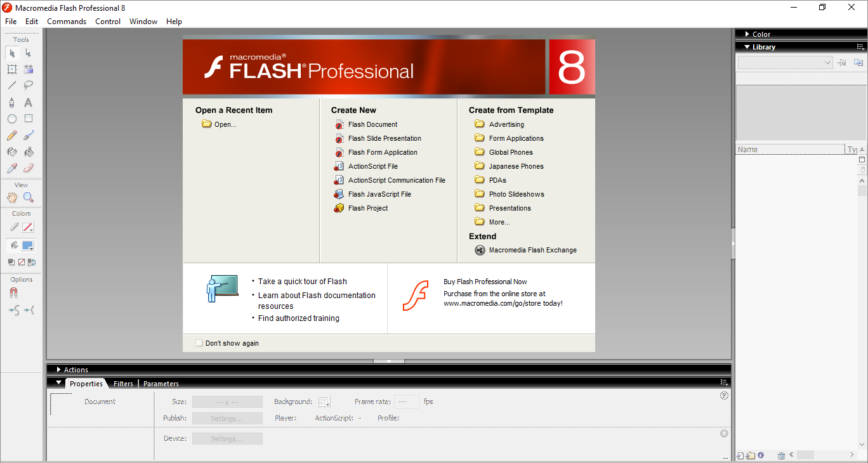Expand the Color panel

coord(747,34)
